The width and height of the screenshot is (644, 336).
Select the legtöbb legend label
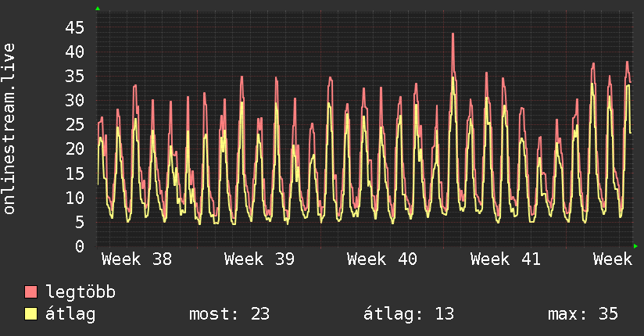[x=80, y=292]
